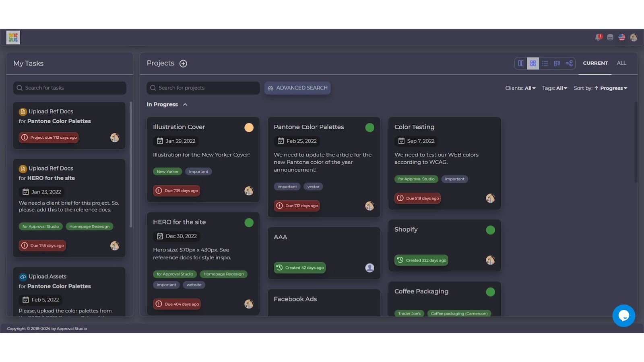644x362 pixels.
Task: Change interface language via the flag icon
Action: [621, 37]
